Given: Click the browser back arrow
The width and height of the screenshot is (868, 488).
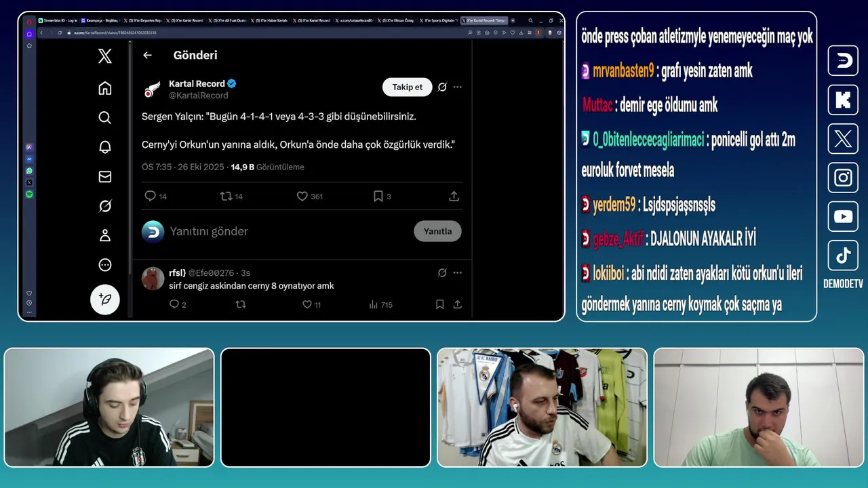Looking at the screenshot, I should pos(41,33).
